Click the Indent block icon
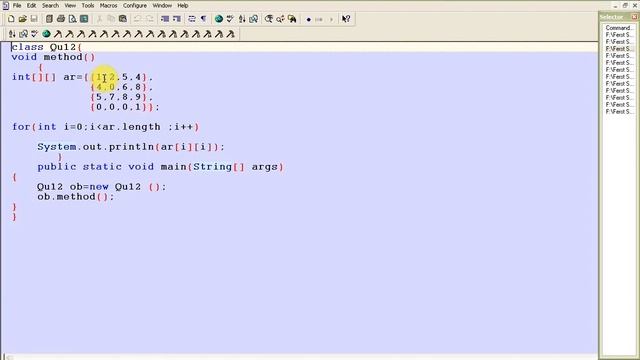The height and width of the screenshot is (360, 640). [165, 19]
